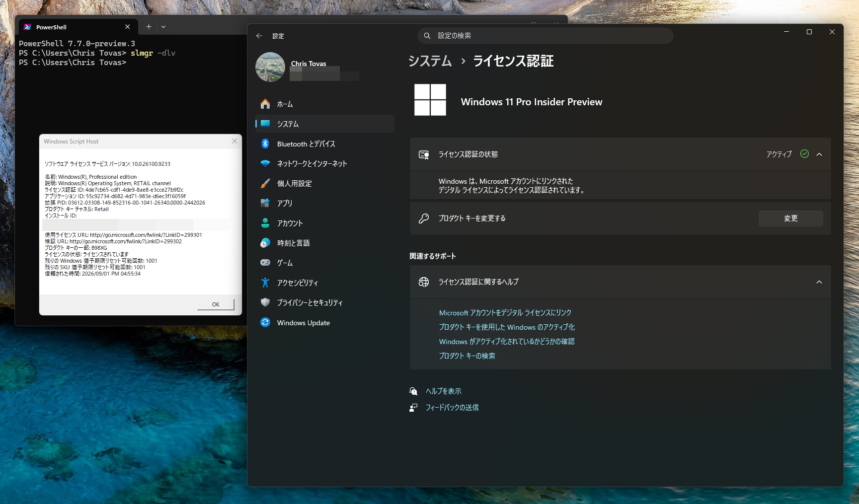859x504 pixels.
Task: Open the アプリ apps icon
Action: point(265,203)
